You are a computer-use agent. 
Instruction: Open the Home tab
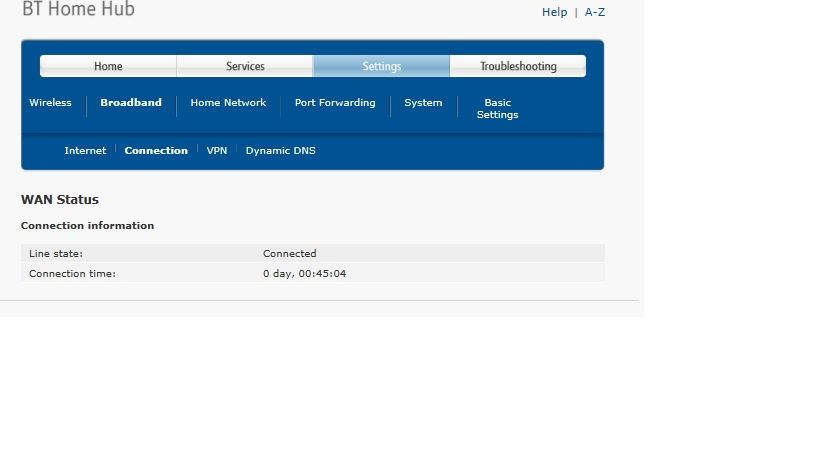click(108, 66)
